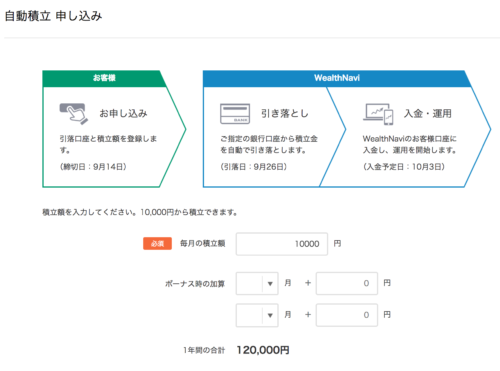Click the green お客様 header
500x371 pixels.
(x=104, y=78)
